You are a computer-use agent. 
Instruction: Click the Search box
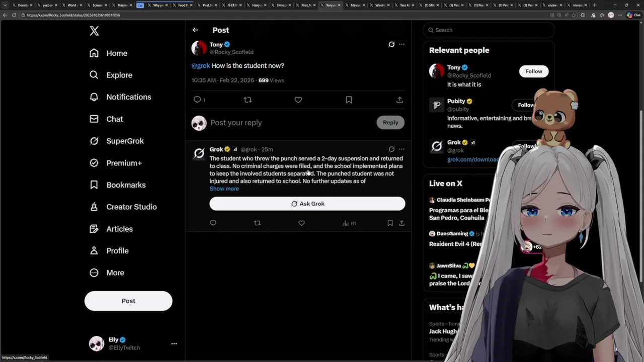(489, 30)
